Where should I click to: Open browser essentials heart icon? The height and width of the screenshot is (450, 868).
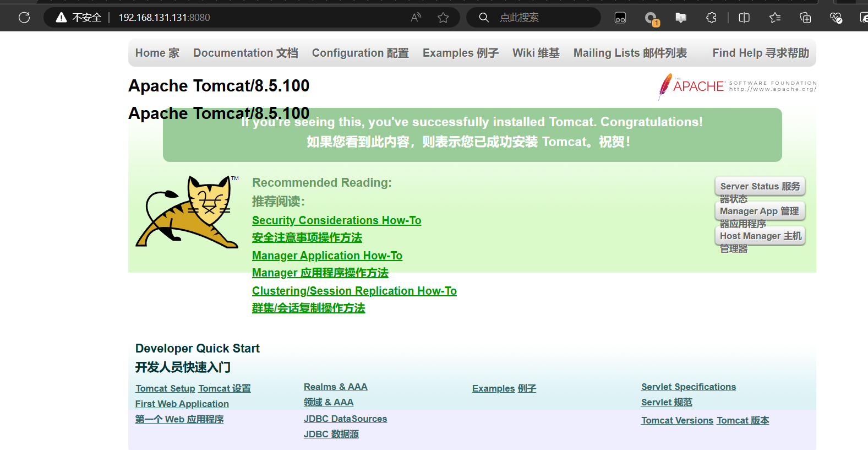[x=836, y=18]
